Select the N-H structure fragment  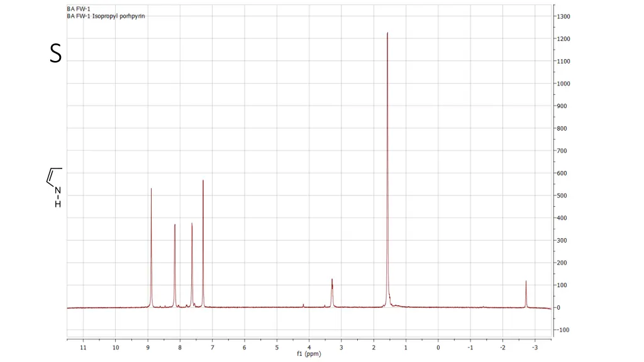coord(58,197)
